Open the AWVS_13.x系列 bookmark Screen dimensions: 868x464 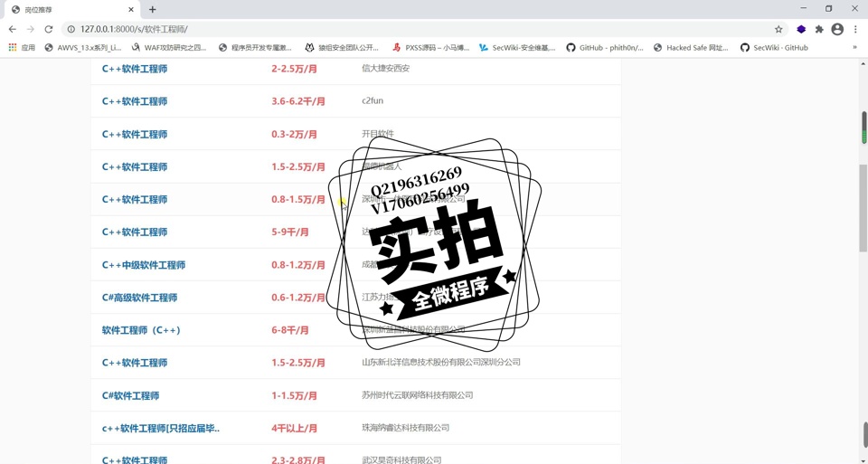click(82, 48)
